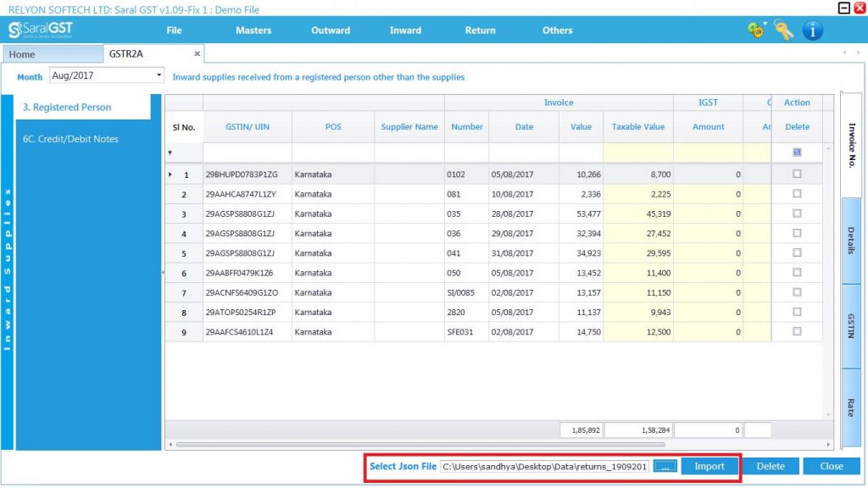Select 3. Registered Person section

[x=83, y=107]
